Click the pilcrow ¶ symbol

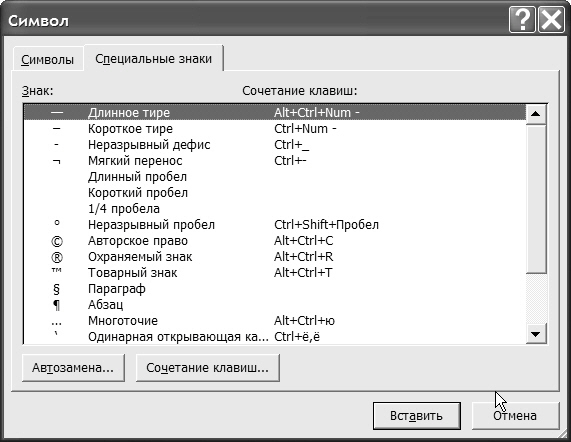click(56, 305)
